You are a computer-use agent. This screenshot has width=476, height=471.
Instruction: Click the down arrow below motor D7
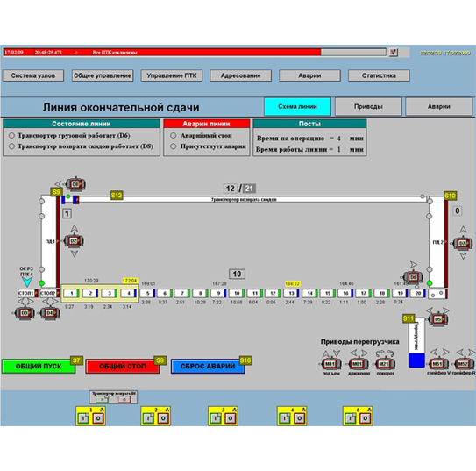(x=463, y=256)
